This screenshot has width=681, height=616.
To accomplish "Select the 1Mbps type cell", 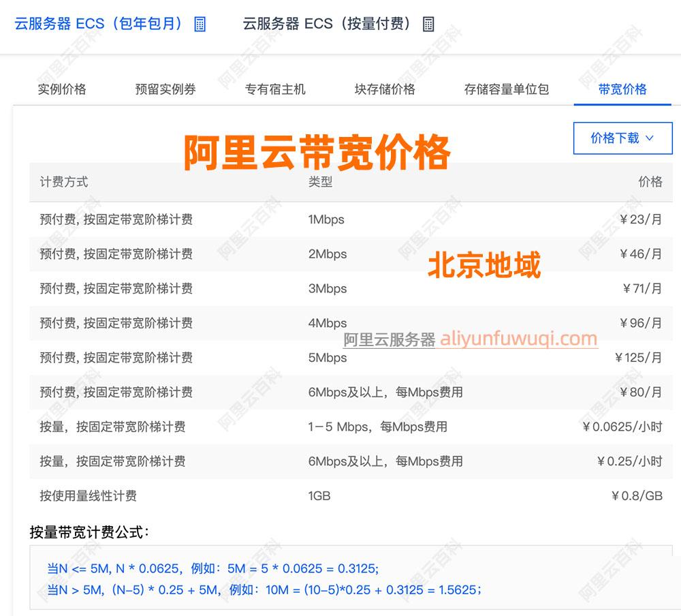I will [x=326, y=219].
